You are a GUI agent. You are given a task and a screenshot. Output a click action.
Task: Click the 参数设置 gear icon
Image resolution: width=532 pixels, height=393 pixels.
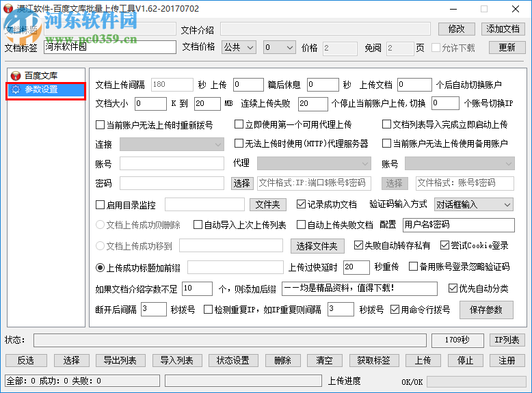click(16, 90)
